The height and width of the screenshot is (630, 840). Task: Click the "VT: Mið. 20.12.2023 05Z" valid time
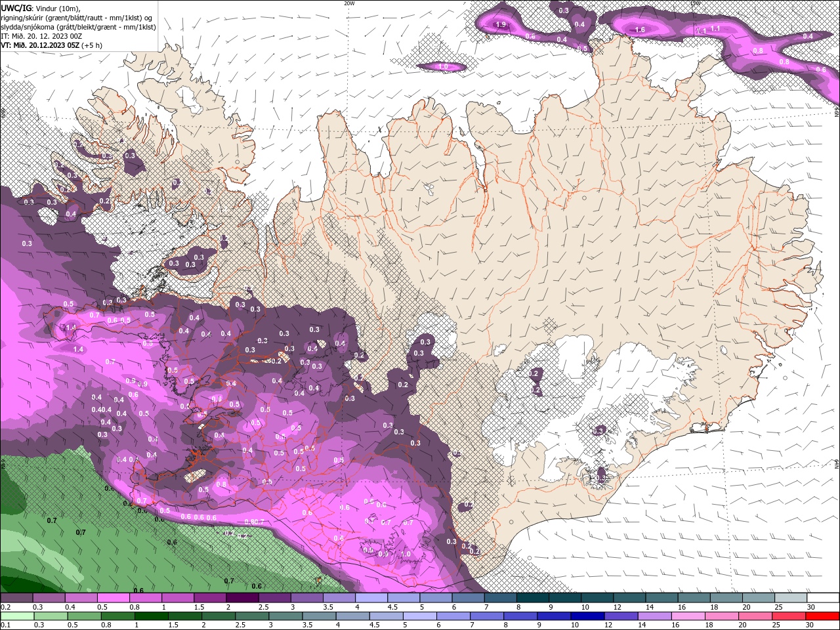[x=39, y=45]
